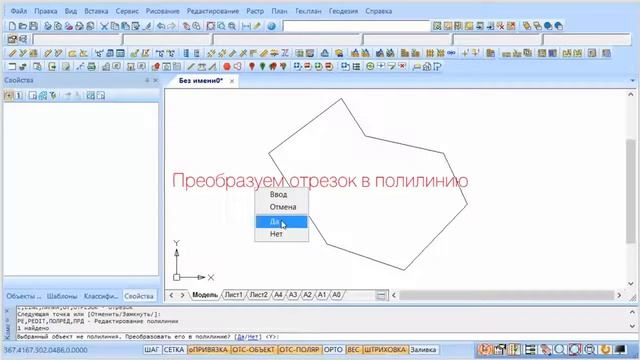Open the Рисование menu

(x=162, y=11)
